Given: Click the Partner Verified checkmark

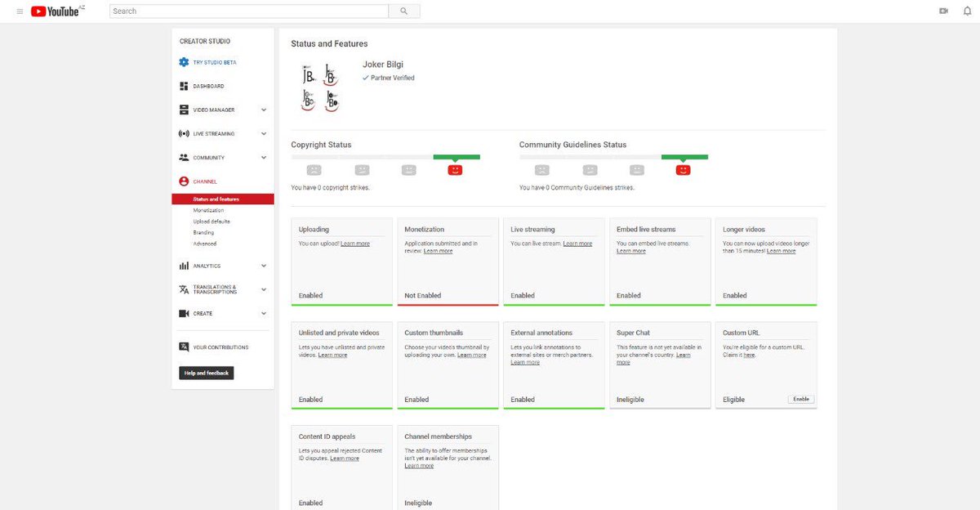Looking at the screenshot, I should click(366, 78).
